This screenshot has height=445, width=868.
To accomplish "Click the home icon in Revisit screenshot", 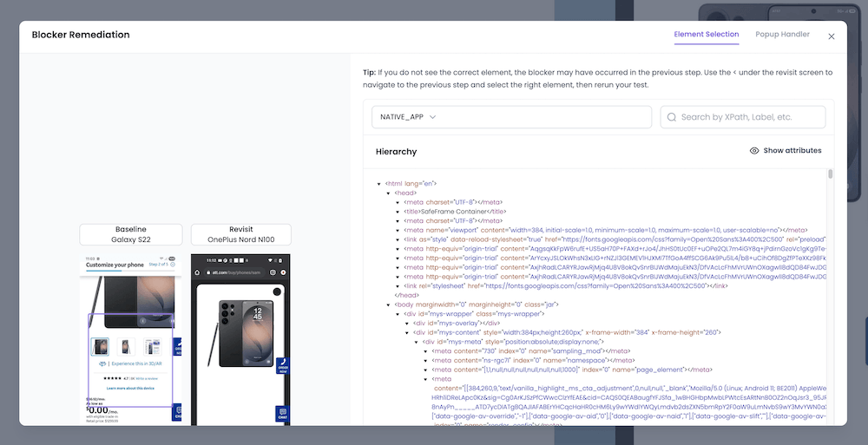I will click(x=196, y=272).
